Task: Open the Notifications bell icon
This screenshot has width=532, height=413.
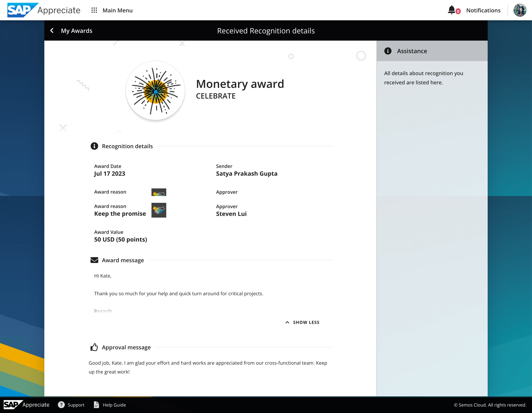Action: [x=452, y=10]
